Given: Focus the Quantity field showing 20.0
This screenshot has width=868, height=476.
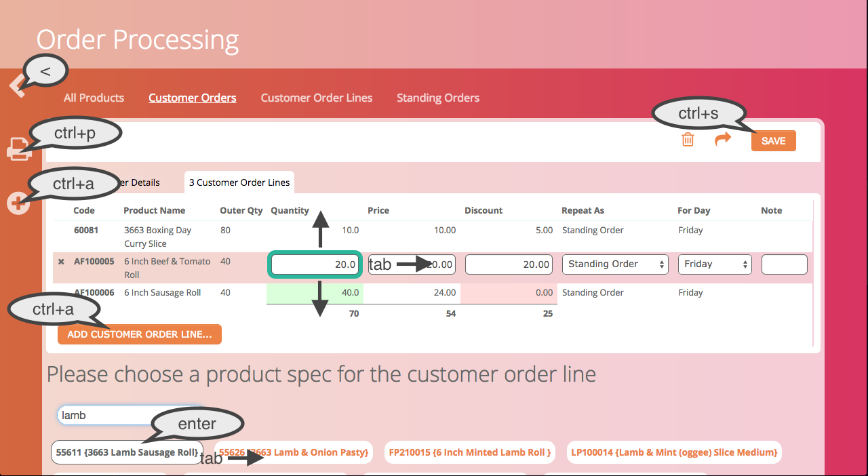Looking at the screenshot, I should coord(315,264).
